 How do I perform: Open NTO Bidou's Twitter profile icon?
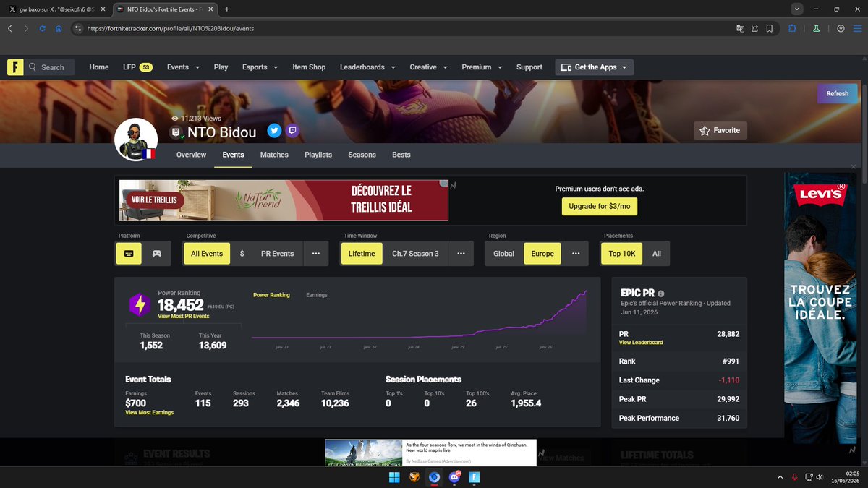point(274,131)
